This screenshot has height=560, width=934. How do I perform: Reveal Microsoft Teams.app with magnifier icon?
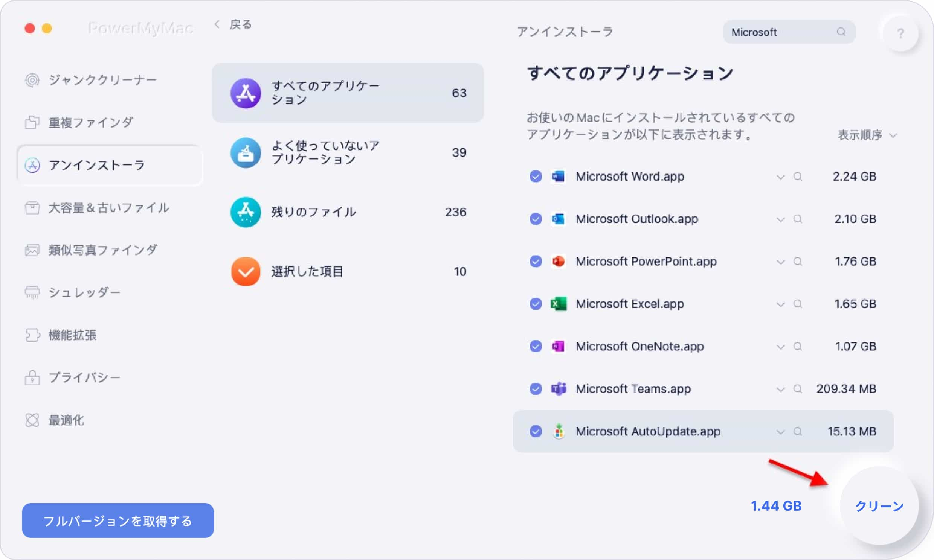[798, 389]
